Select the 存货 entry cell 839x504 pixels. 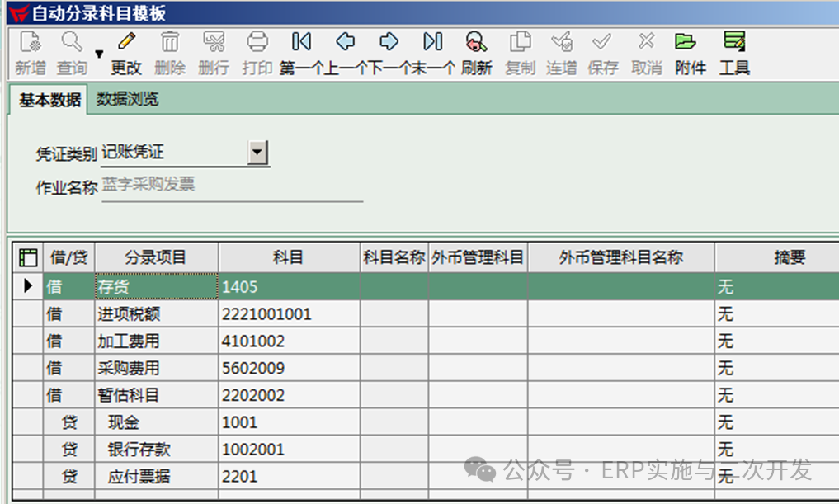tap(156, 287)
